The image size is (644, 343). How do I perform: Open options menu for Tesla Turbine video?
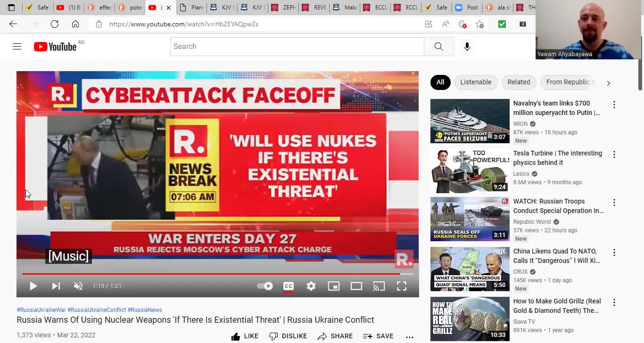[614, 155]
